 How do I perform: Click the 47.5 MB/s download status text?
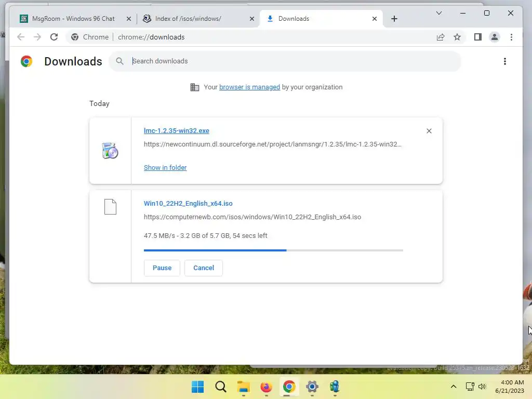[x=206, y=235]
